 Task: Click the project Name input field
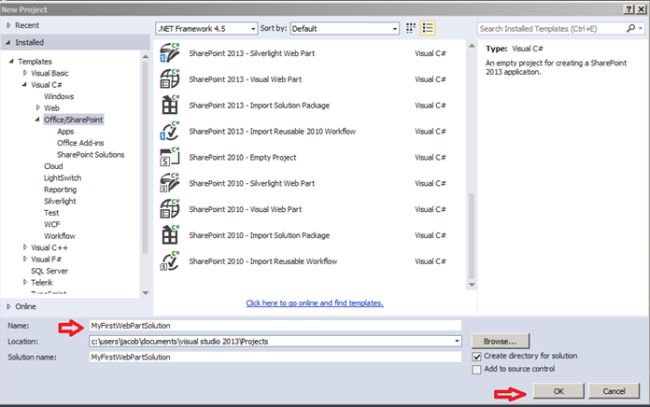click(275, 326)
